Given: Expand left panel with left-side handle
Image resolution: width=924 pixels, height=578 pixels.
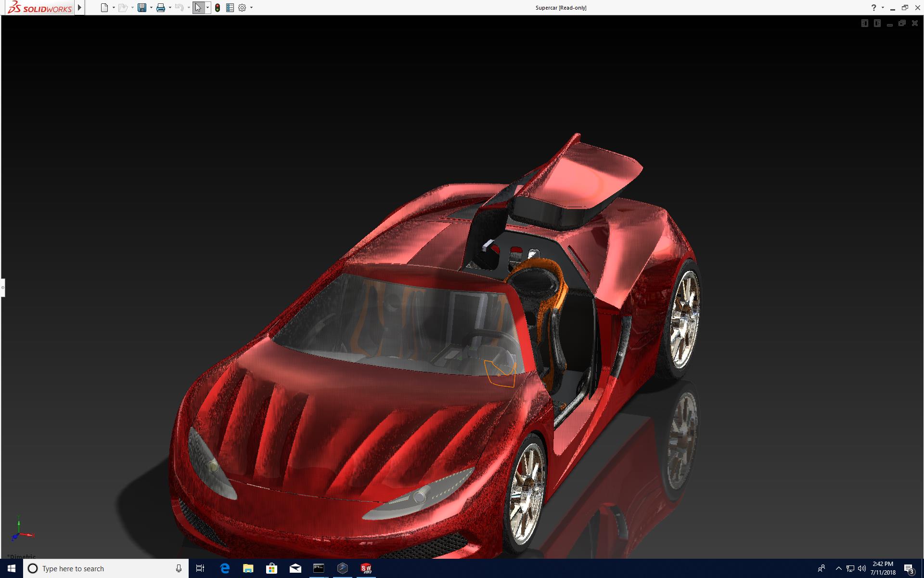Looking at the screenshot, I should (x=2, y=288).
